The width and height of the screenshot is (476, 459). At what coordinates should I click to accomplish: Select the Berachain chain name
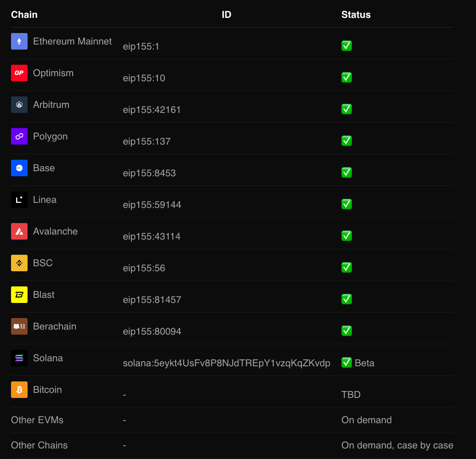(55, 326)
